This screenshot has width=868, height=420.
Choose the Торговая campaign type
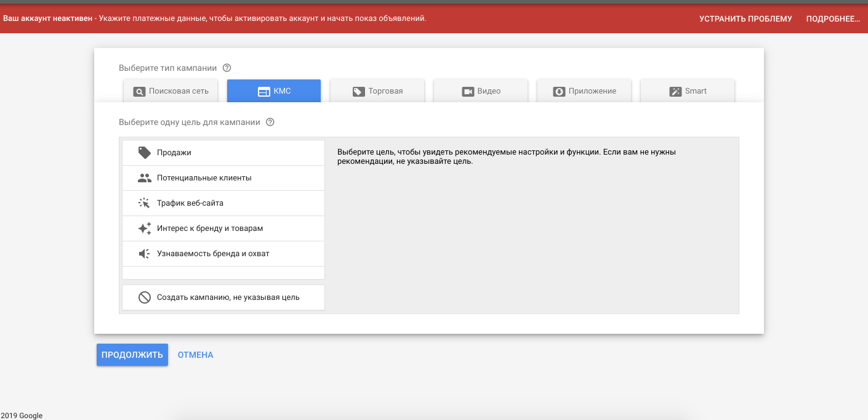click(x=377, y=91)
